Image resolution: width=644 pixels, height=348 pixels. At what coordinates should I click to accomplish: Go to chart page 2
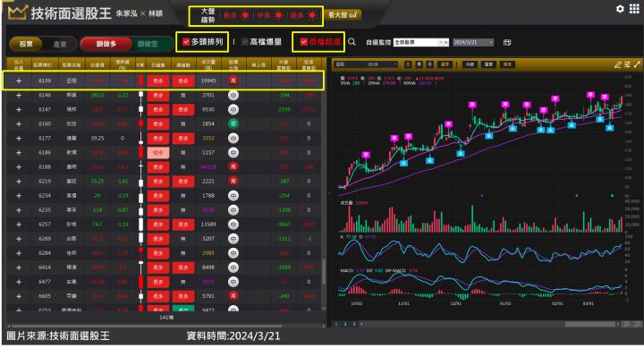pyautogui.click(x=345, y=324)
